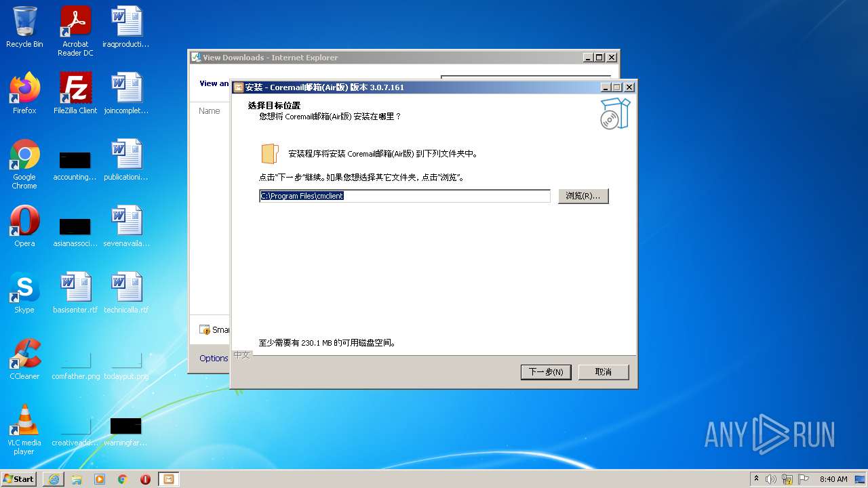Select todayput.png file icon
This screenshot has width=868, height=488.
coord(126,365)
